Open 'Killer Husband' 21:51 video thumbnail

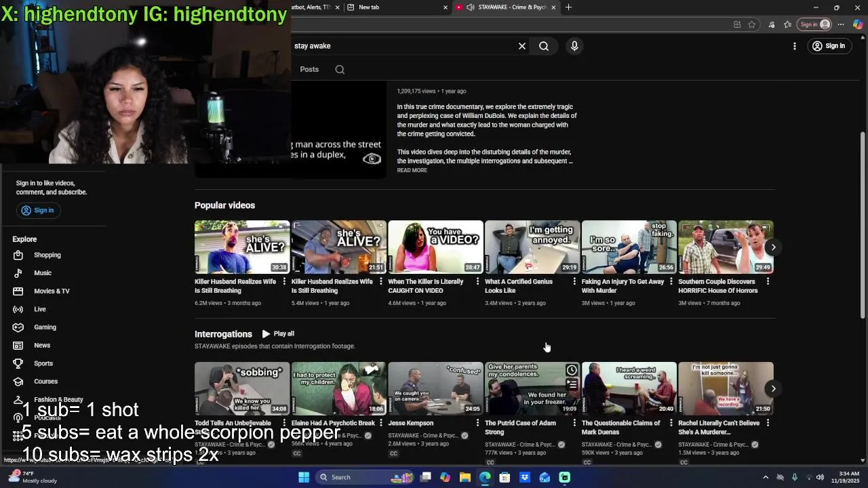[x=338, y=247]
